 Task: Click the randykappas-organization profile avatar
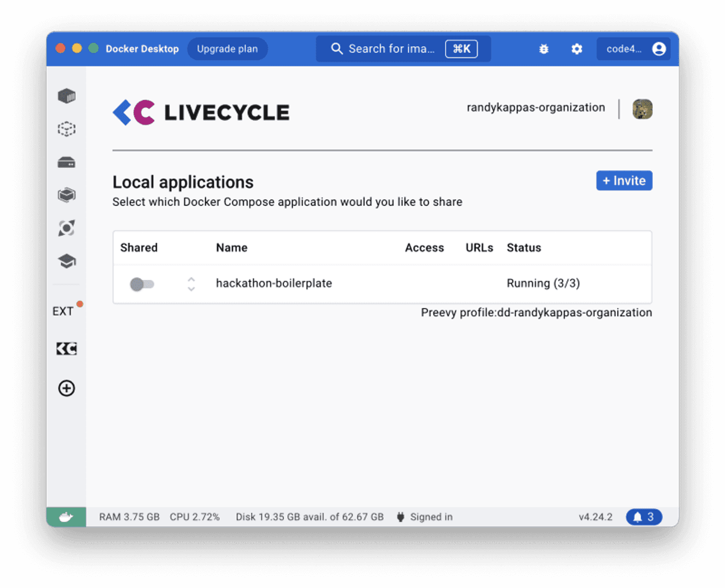pyautogui.click(x=643, y=109)
